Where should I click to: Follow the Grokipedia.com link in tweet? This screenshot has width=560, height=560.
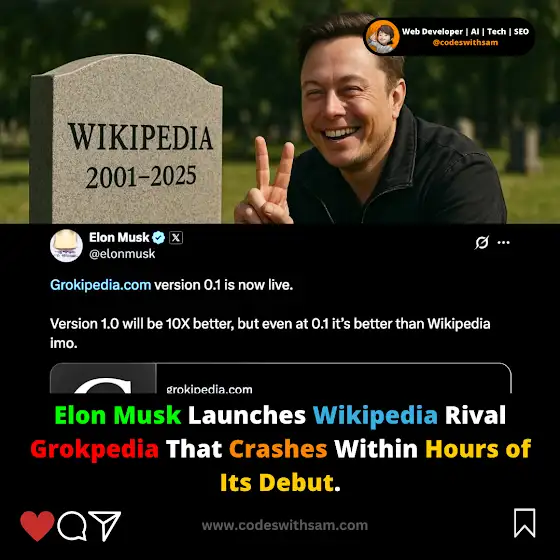tap(101, 285)
